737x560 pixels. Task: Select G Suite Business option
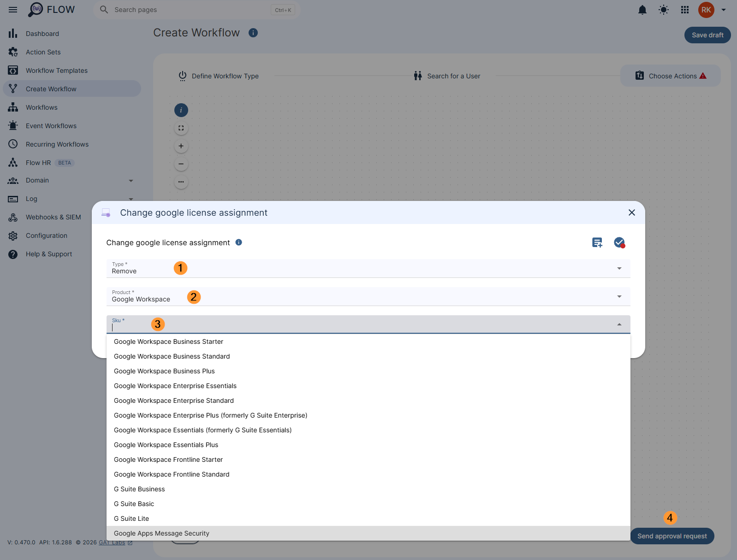[368, 489]
